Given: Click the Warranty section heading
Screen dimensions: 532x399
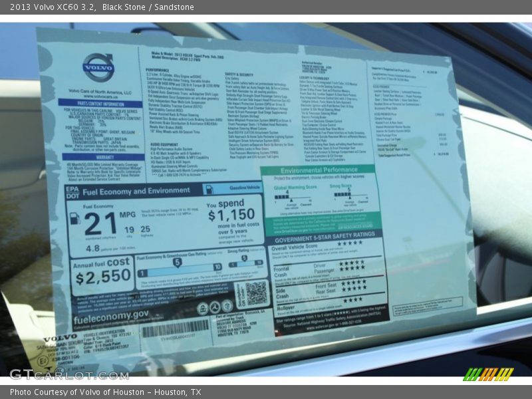Looking at the screenshot, I should [101, 158].
